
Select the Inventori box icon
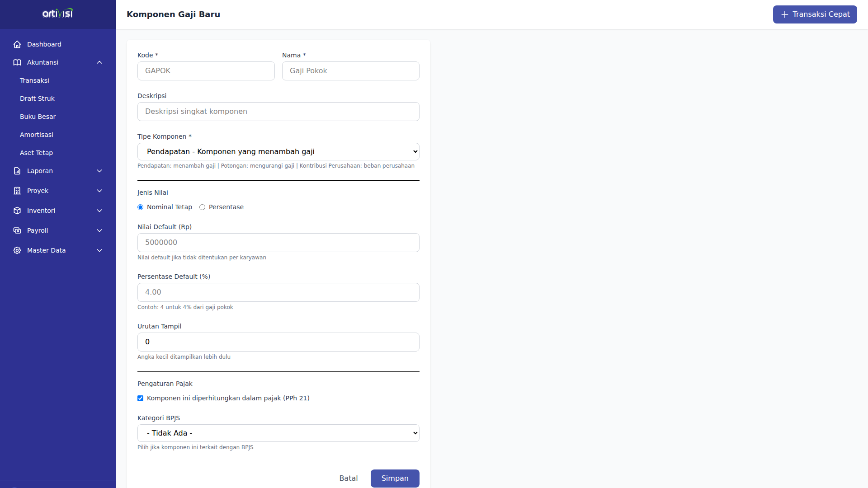(17, 211)
